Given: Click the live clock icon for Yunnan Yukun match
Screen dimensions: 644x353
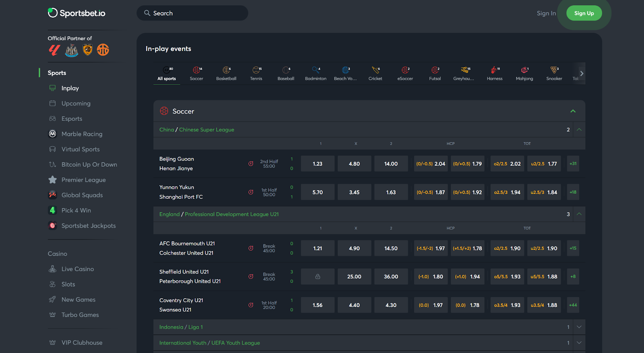Looking at the screenshot, I should [x=251, y=192].
